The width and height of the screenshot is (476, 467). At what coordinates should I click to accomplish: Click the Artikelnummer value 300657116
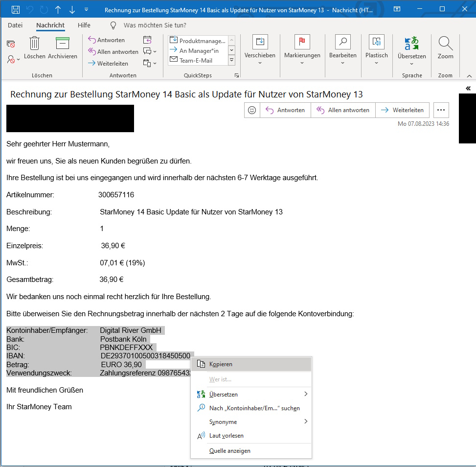coord(116,195)
